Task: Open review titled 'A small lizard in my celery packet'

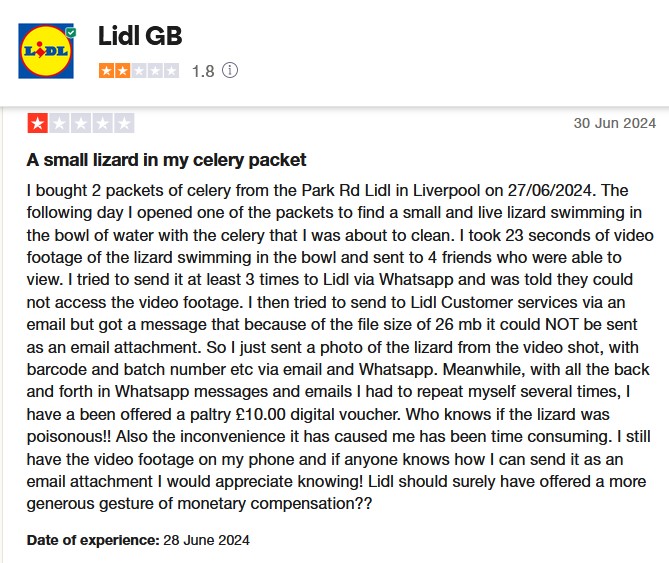Action: pyautogui.click(x=166, y=160)
